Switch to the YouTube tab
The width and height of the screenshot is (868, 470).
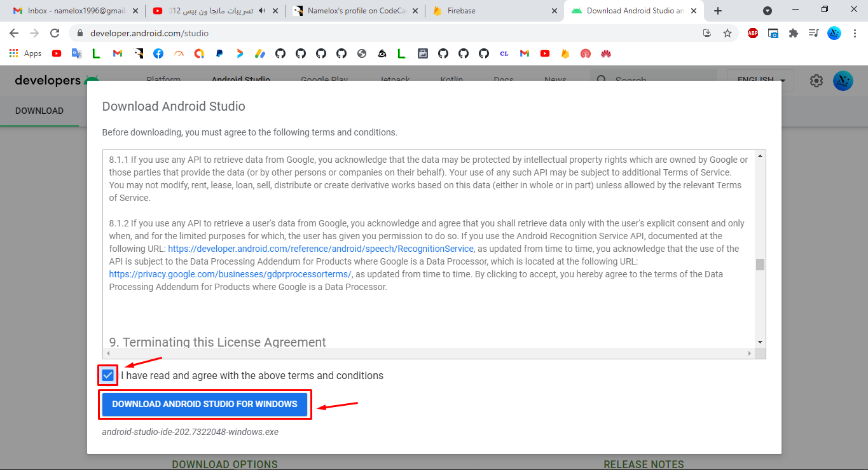tap(215, 11)
